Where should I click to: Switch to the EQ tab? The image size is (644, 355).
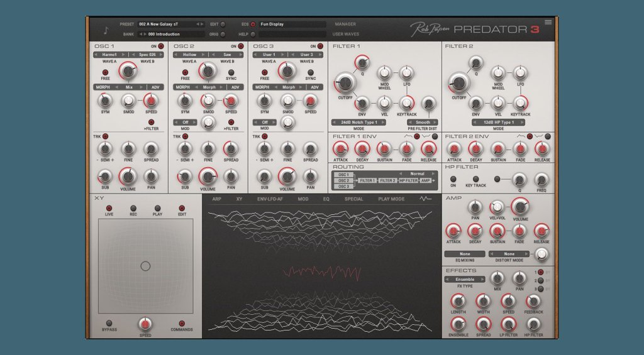[x=326, y=199]
